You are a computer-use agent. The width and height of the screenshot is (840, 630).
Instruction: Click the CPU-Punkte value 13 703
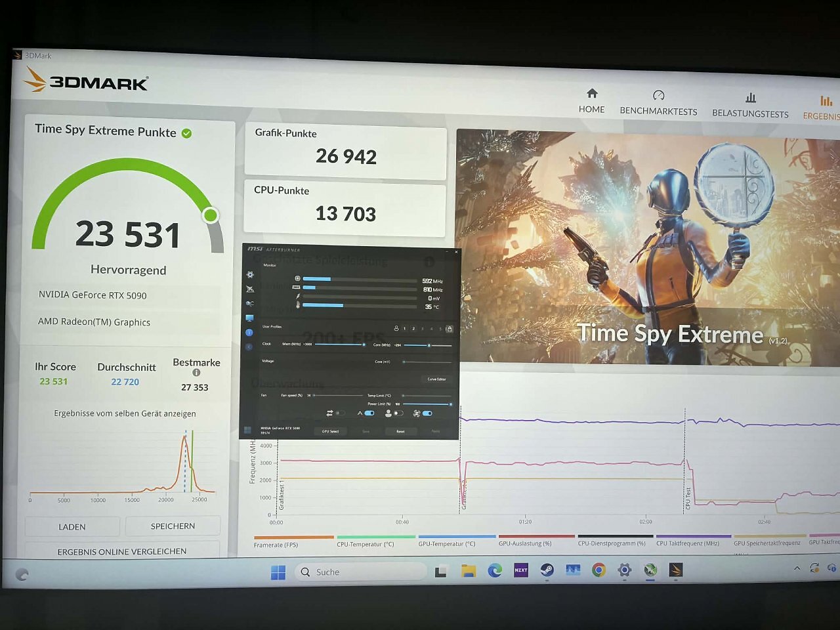345,213
